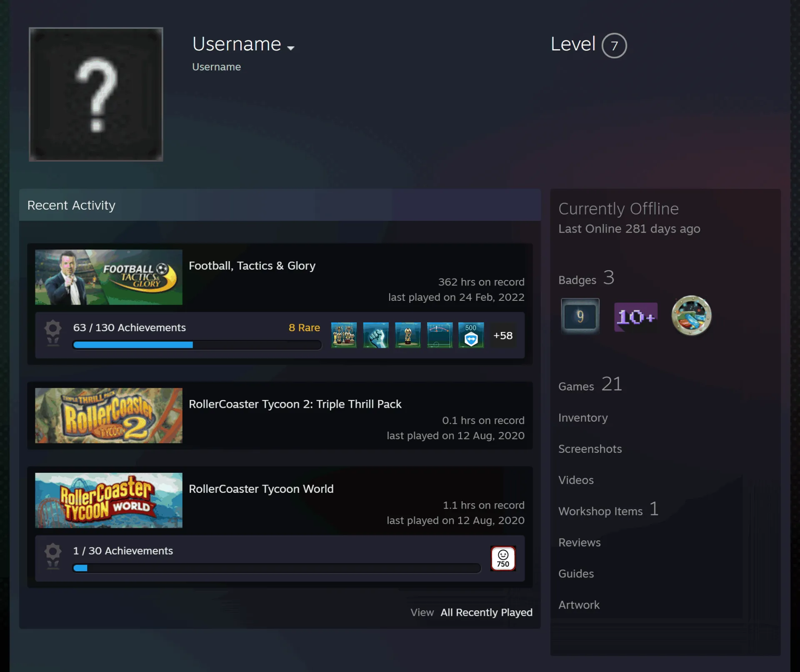
Task: Open the RollerCoaster Tycoon World game banner
Action: 109,500
